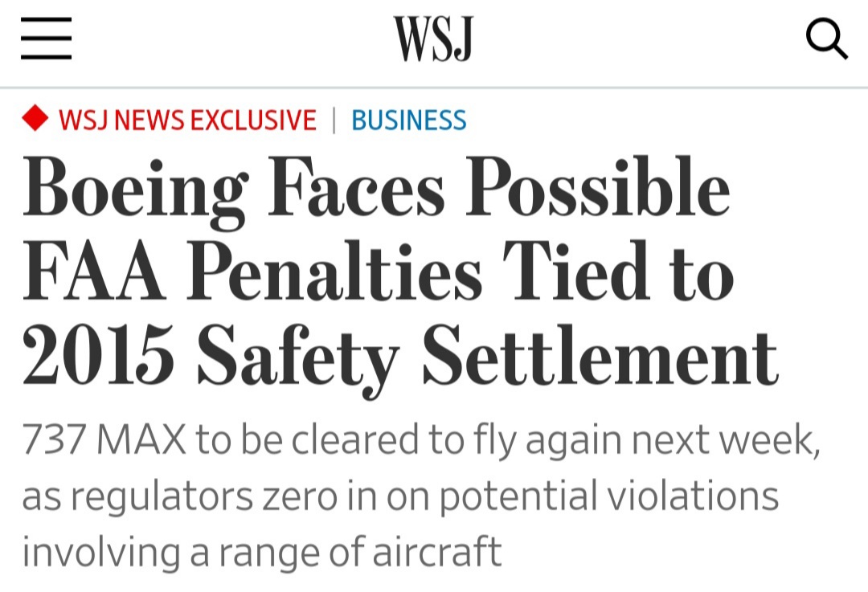Open search with the magnifying glass icon

tap(826, 39)
